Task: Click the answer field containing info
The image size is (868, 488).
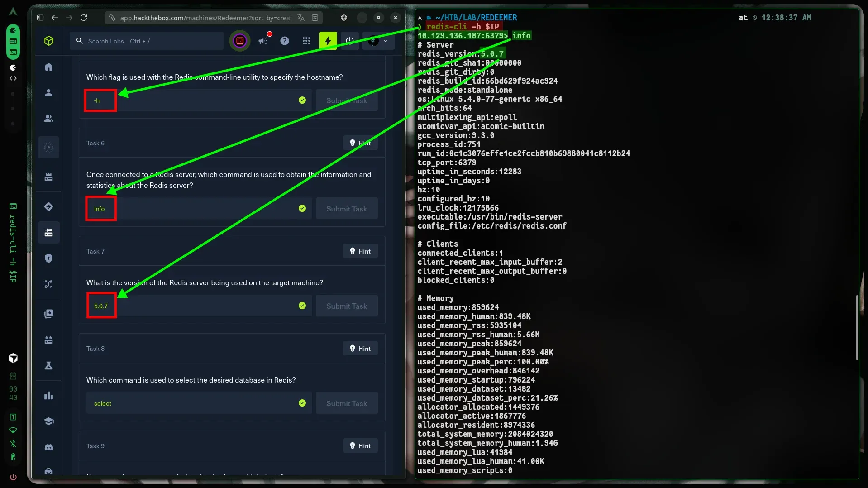Action: point(199,209)
